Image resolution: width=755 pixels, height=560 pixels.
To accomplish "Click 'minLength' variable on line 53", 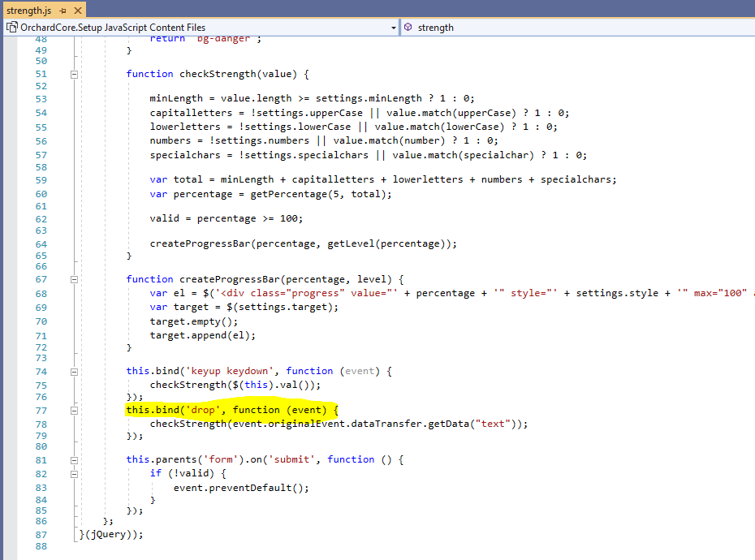I will pos(176,99).
